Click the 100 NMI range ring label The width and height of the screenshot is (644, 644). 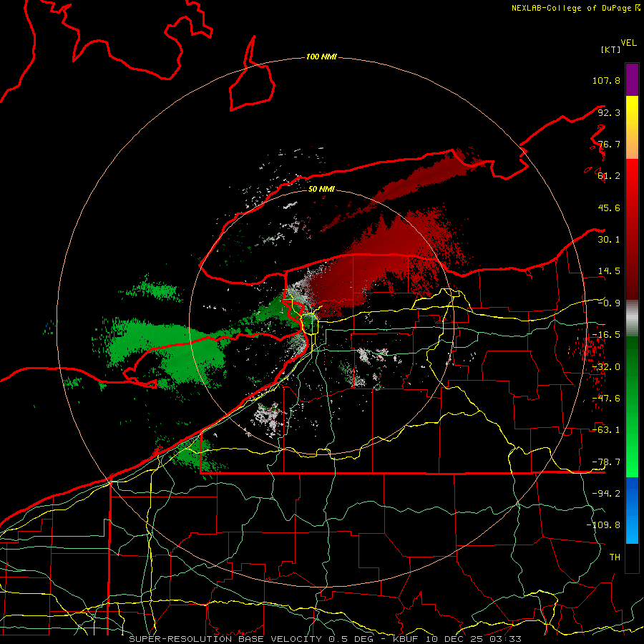(321, 57)
